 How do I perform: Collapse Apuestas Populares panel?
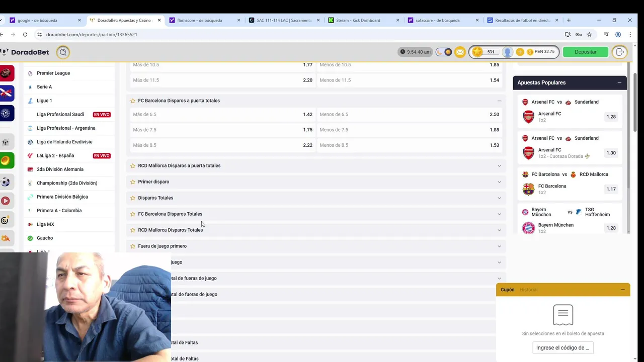click(619, 82)
